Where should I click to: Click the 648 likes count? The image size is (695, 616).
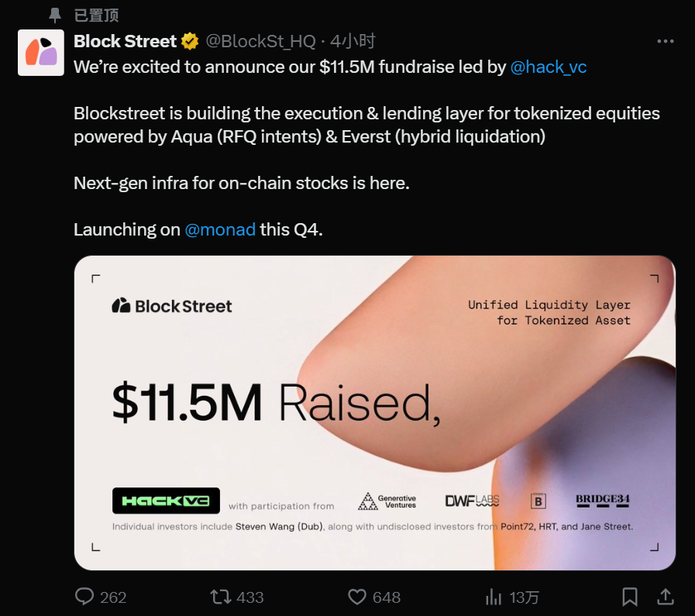(386, 597)
